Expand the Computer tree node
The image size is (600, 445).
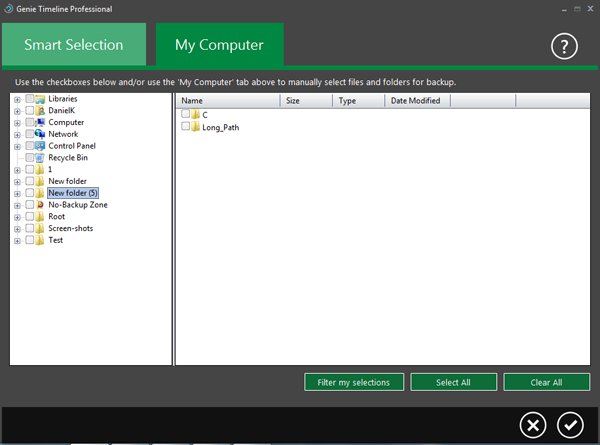[17, 123]
